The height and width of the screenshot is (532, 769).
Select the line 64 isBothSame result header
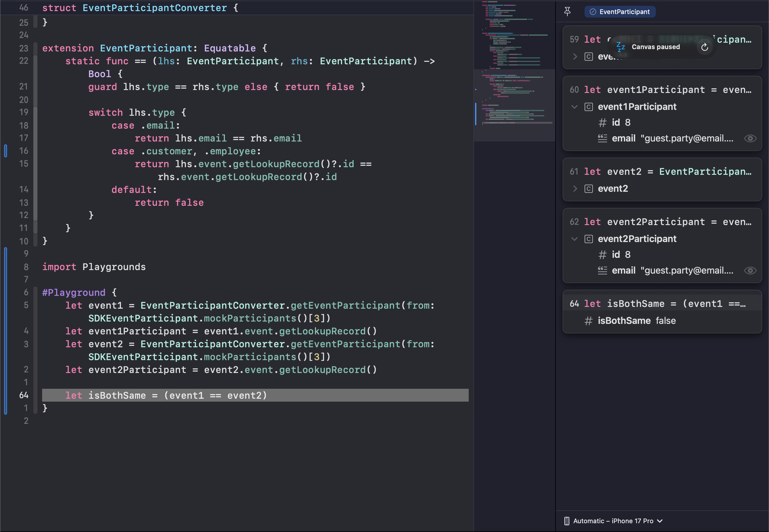click(662, 304)
